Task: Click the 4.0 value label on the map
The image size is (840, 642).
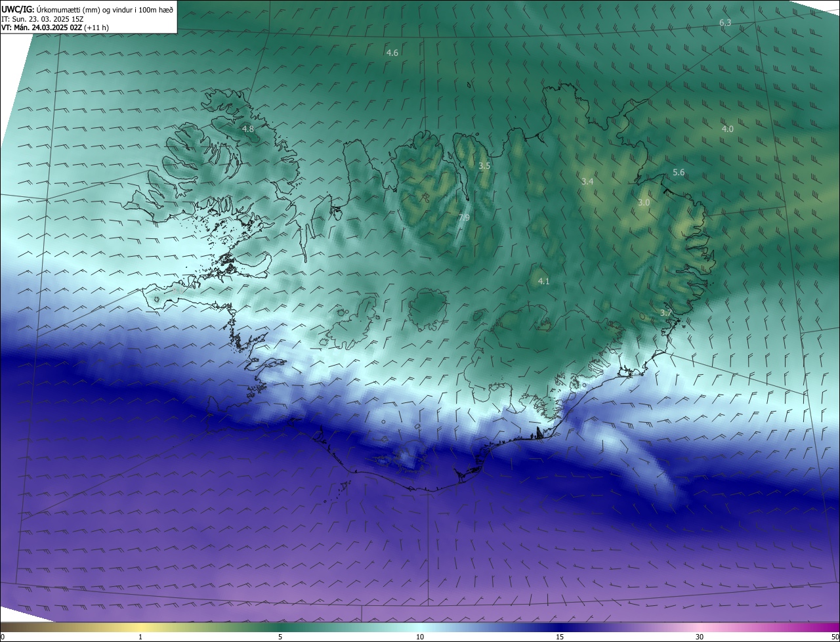Action: (727, 129)
